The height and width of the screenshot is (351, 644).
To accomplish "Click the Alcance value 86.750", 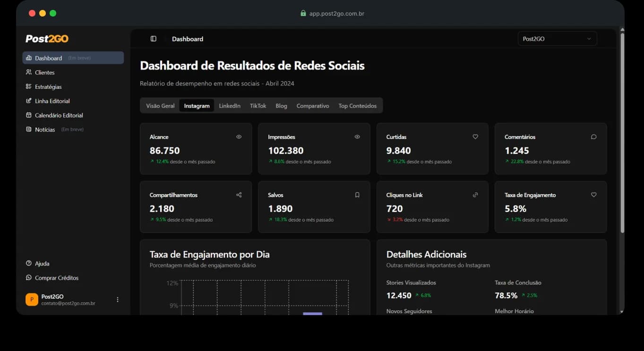I will pos(164,151).
